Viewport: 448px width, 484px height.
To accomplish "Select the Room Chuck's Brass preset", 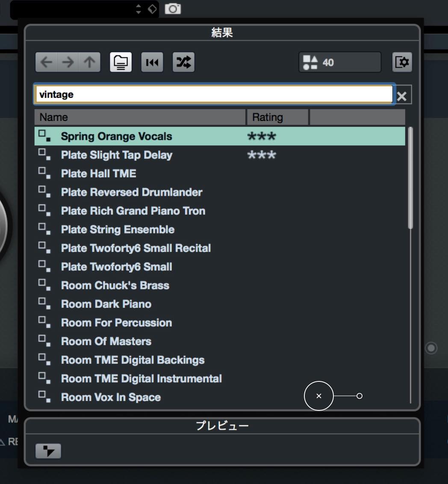I will point(220,286).
